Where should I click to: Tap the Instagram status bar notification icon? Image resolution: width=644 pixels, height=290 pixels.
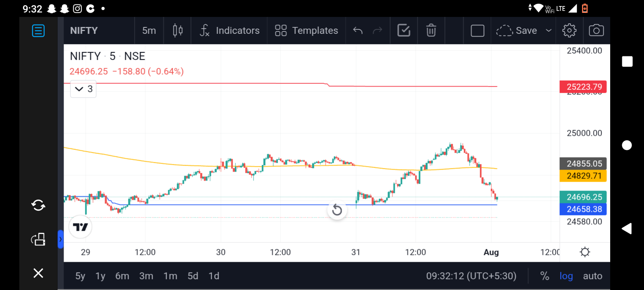point(78,8)
